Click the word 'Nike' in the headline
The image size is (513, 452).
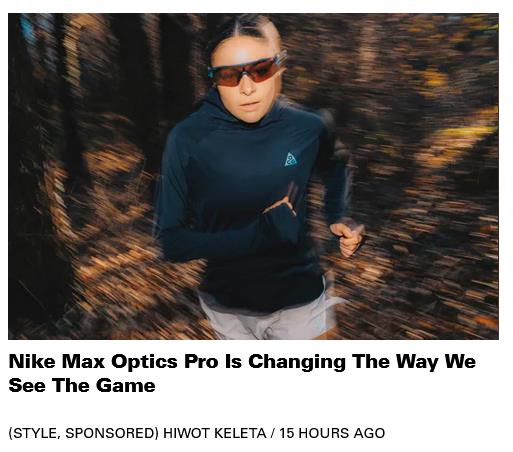coord(32,361)
